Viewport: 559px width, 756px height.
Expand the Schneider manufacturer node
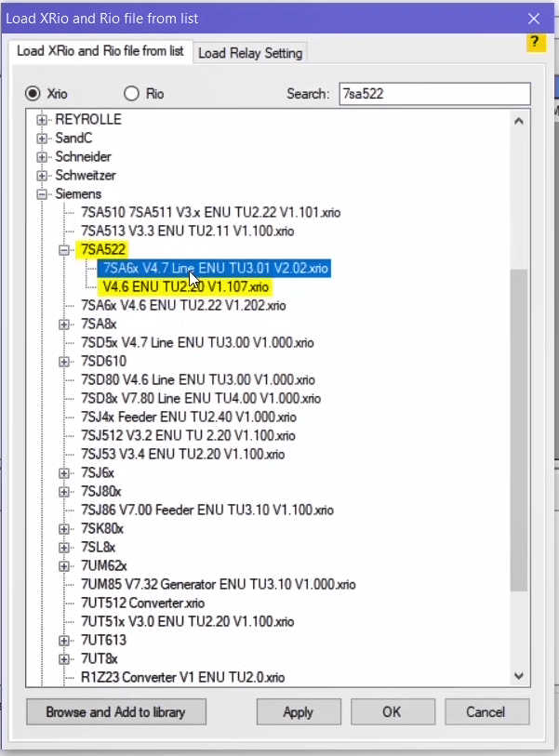(x=42, y=157)
